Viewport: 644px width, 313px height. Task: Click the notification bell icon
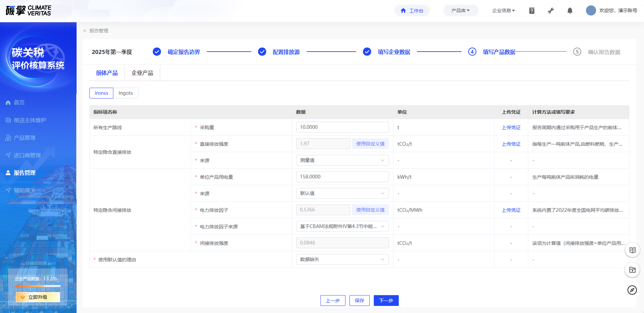click(x=570, y=11)
